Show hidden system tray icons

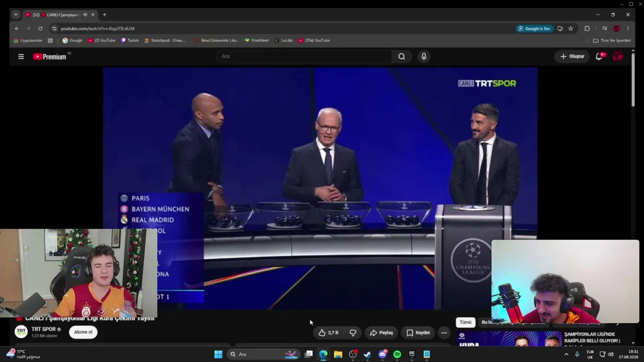pos(566,354)
